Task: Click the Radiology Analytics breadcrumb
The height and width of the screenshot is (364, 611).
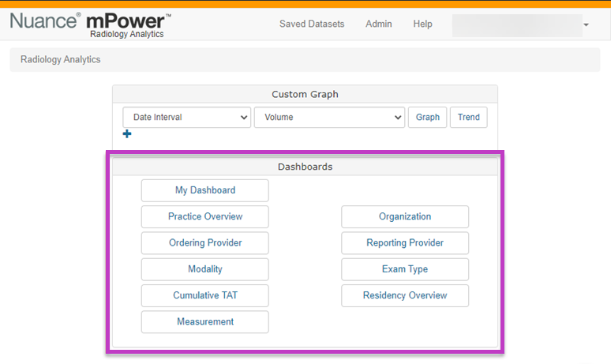Action: point(61,60)
